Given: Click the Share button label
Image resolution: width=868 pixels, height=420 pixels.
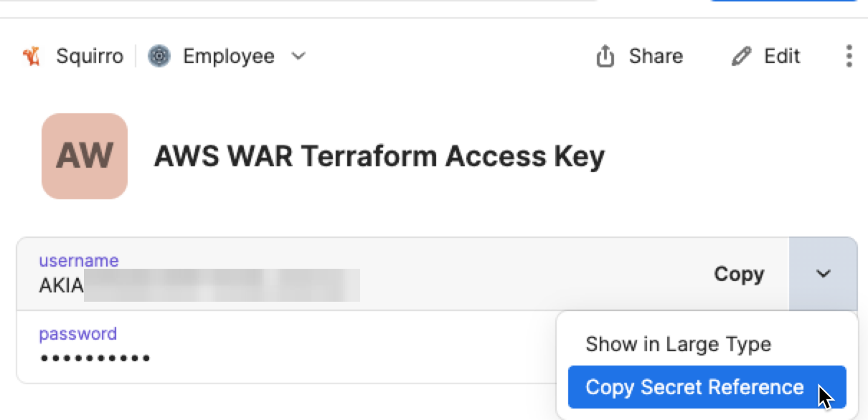Looking at the screenshot, I should click(x=656, y=56).
